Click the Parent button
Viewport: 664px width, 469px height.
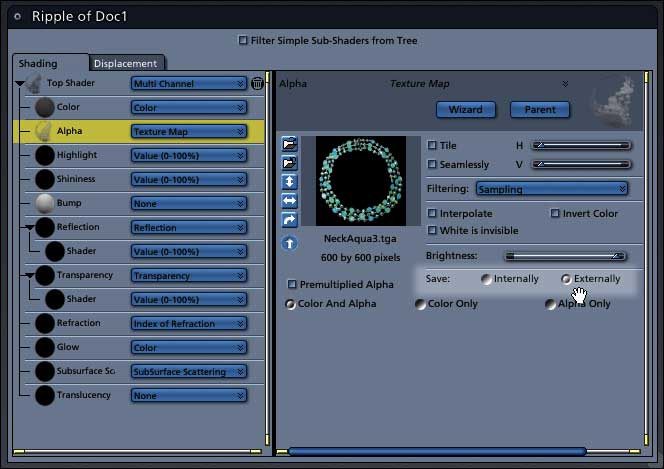pos(540,109)
